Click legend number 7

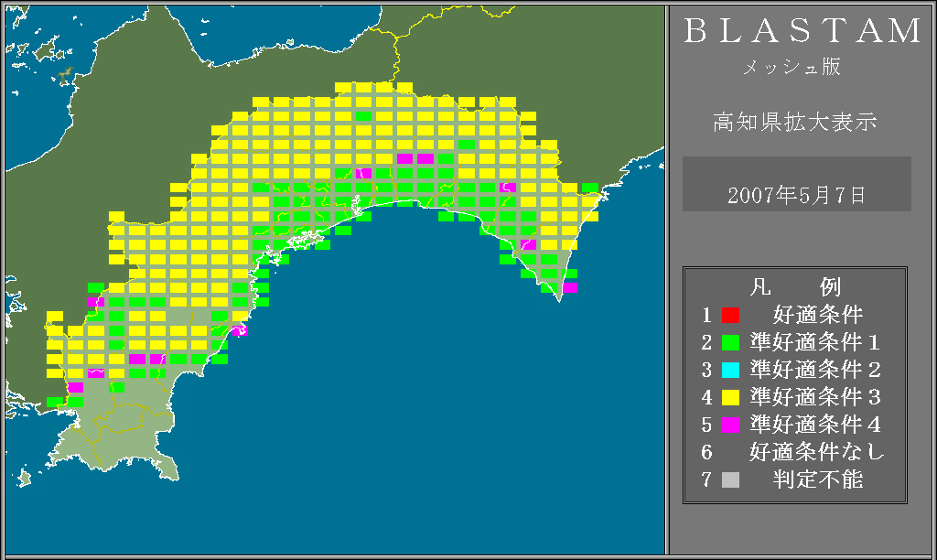pos(707,479)
